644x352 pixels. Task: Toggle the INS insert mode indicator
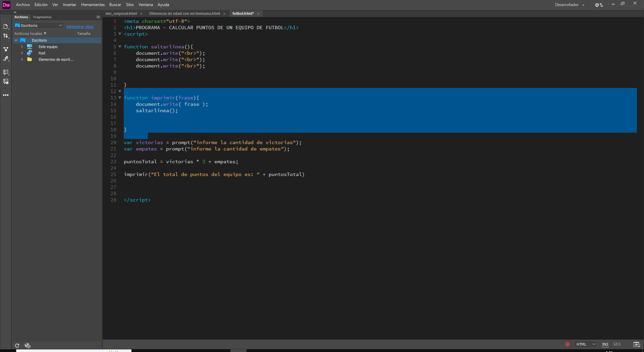tap(605, 344)
